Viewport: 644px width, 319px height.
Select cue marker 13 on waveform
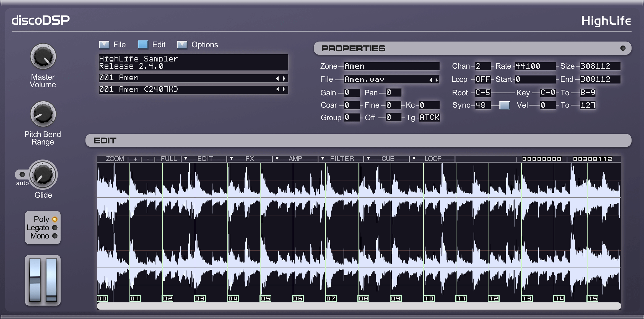click(527, 299)
